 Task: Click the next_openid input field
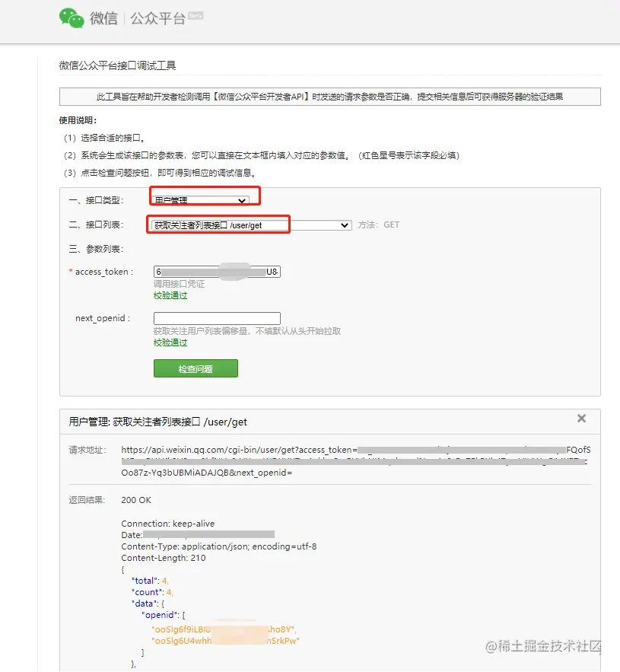(215, 318)
